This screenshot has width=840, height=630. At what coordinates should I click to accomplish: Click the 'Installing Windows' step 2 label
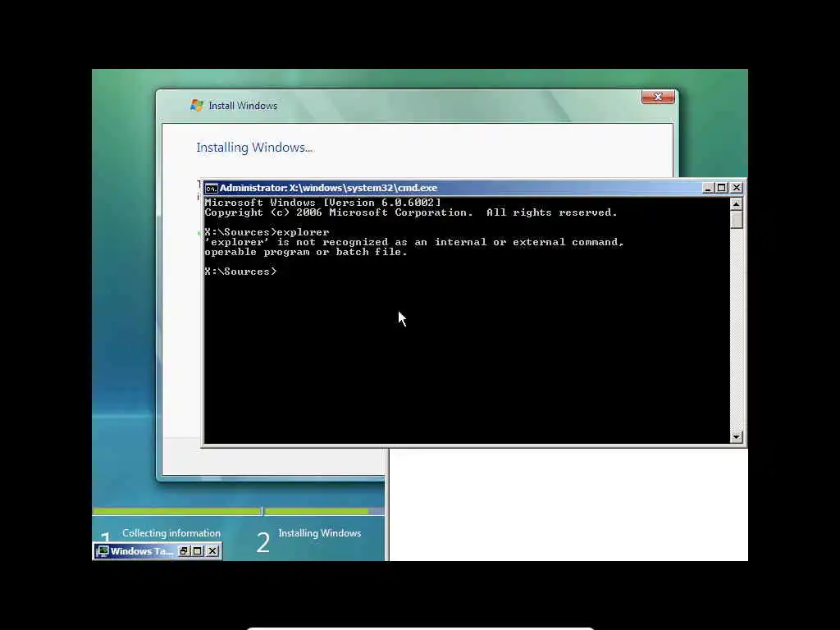tap(320, 533)
